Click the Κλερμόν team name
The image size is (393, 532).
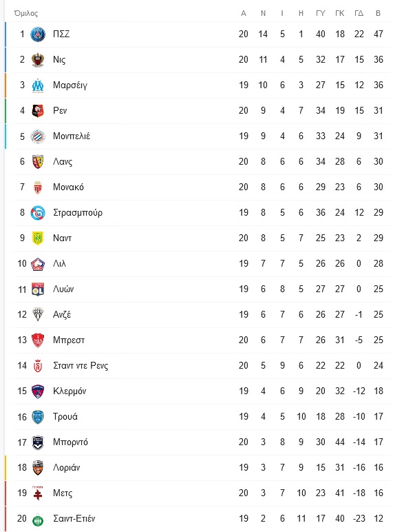(x=70, y=391)
